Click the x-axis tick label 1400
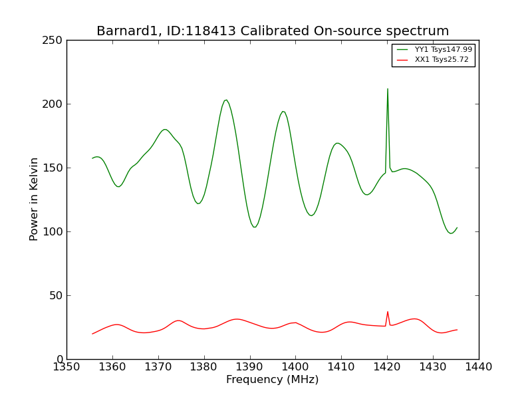This screenshot has width=532, height=399. 295,367
